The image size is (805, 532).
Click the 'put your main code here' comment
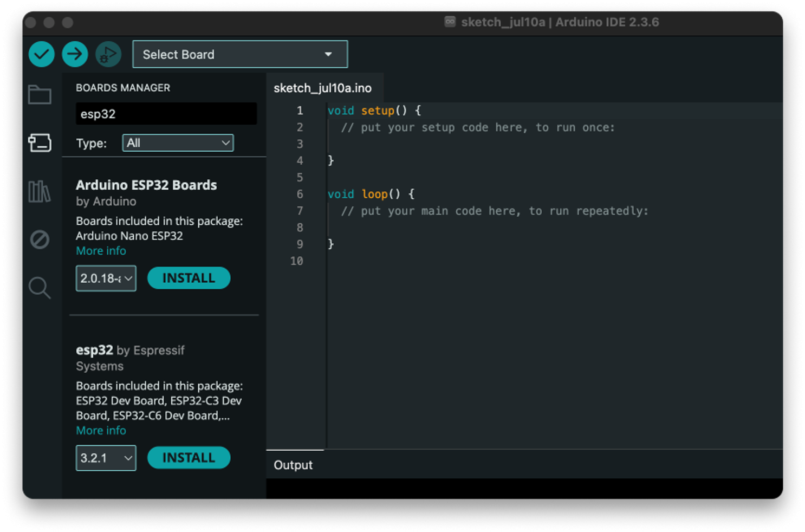[x=495, y=211]
